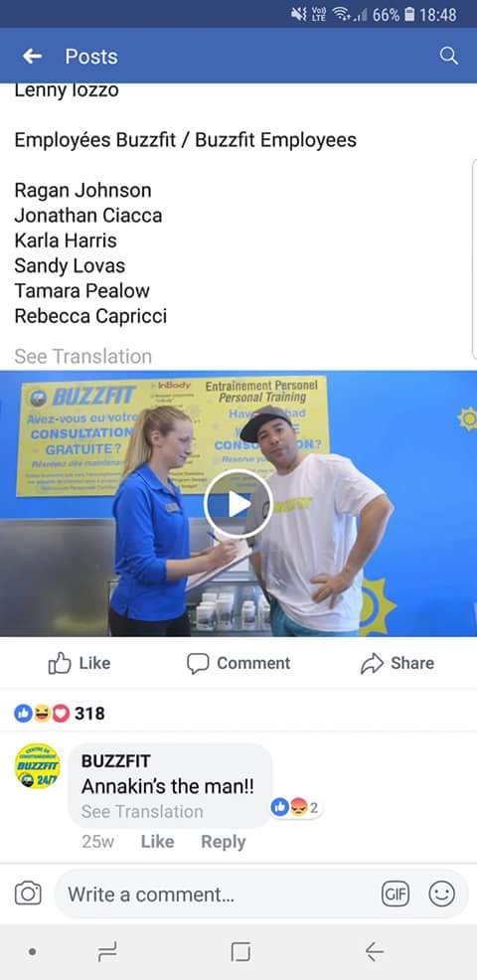This screenshot has width=477, height=980.
Task: Like the post with thumbs-up button
Action: pos(79,663)
